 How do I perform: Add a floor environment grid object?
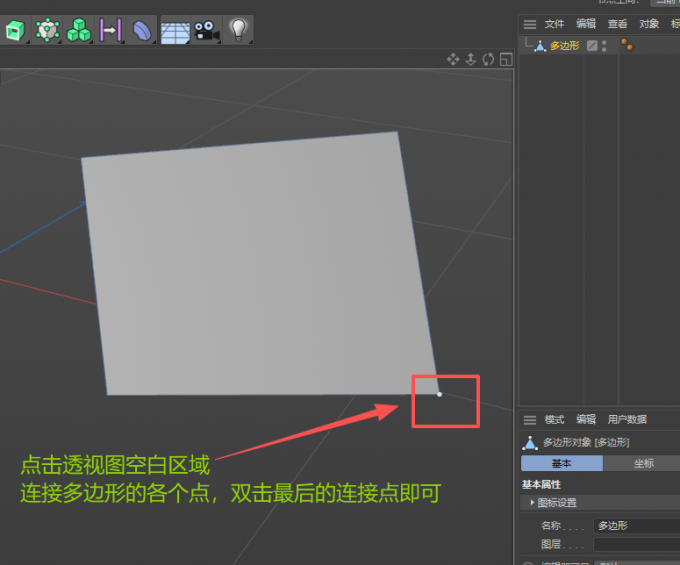(x=175, y=31)
